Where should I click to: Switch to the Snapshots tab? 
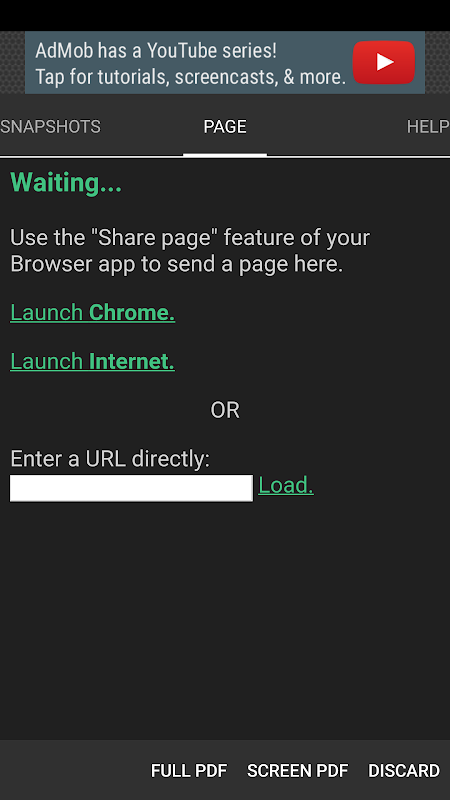tap(50, 127)
